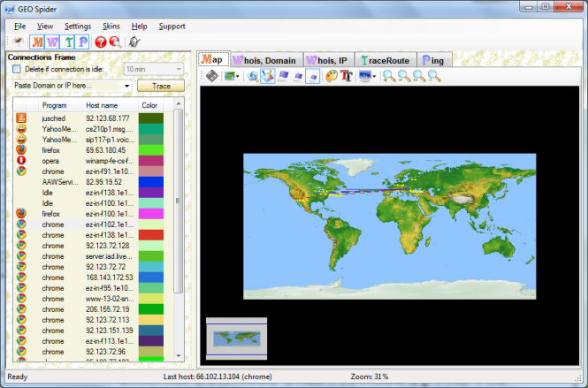Toggle the blue P ping toolbar icon
The image size is (588, 388).
(82, 42)
